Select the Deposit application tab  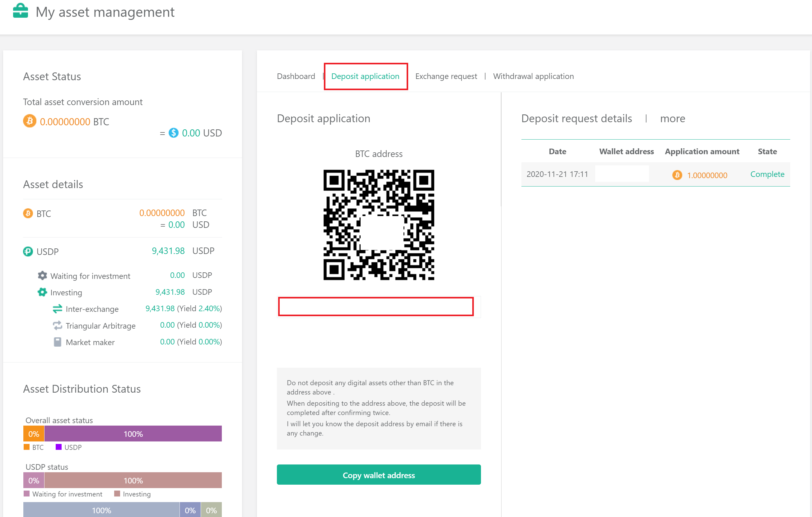click(365, 76)
